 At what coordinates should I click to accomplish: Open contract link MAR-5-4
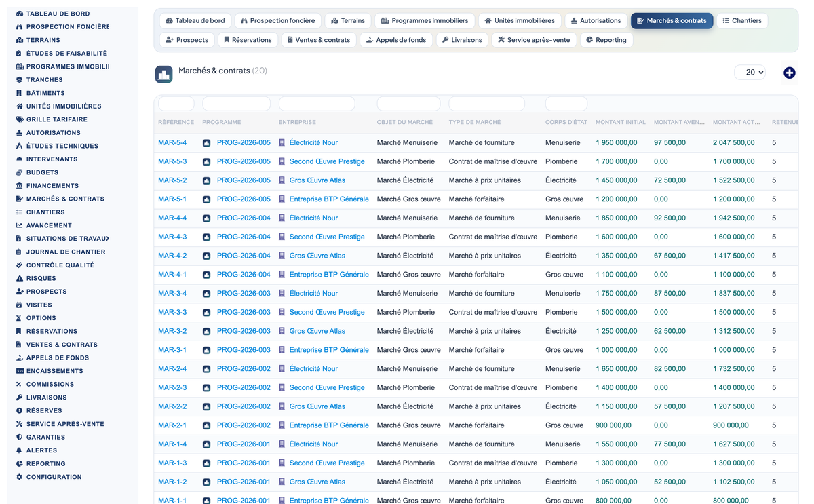172,143
